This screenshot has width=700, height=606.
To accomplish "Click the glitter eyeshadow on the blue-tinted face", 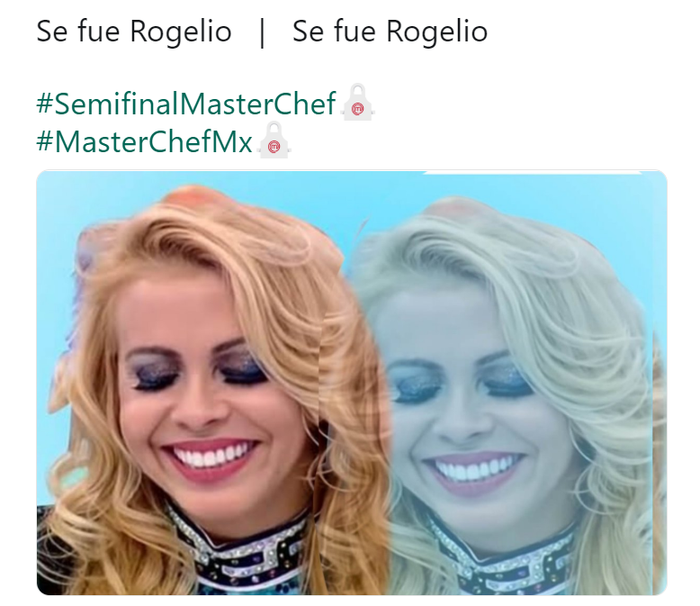I will [460, 382].
